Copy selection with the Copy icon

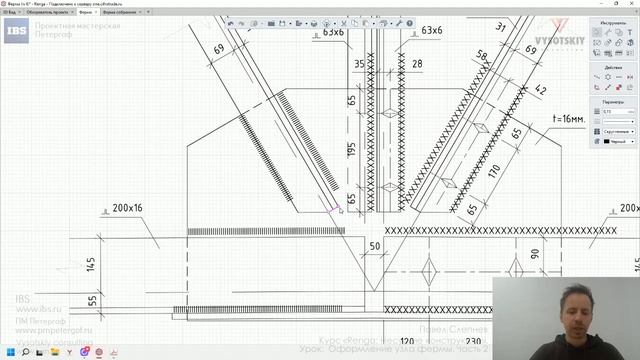[x=355, y=24]
